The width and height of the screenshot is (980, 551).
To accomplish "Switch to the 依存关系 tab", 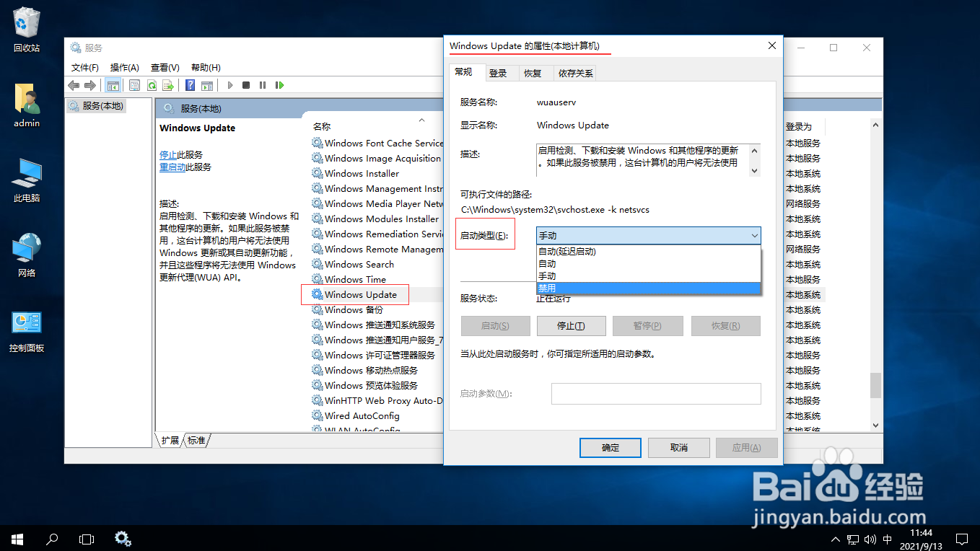I will [x=576, y=73].
